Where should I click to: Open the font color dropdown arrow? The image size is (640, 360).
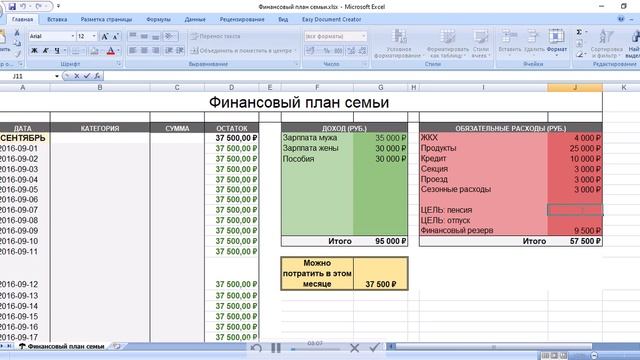pyautogui.click(x=118, y=51)
